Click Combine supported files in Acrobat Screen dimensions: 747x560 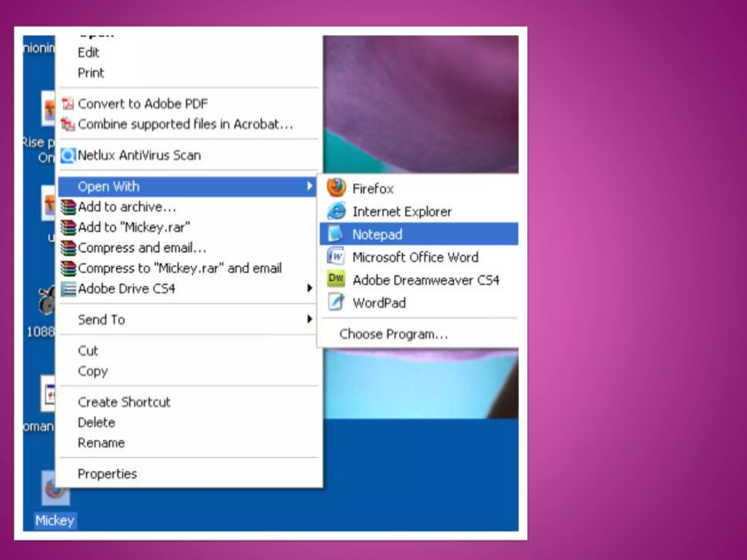pos(185,124)
